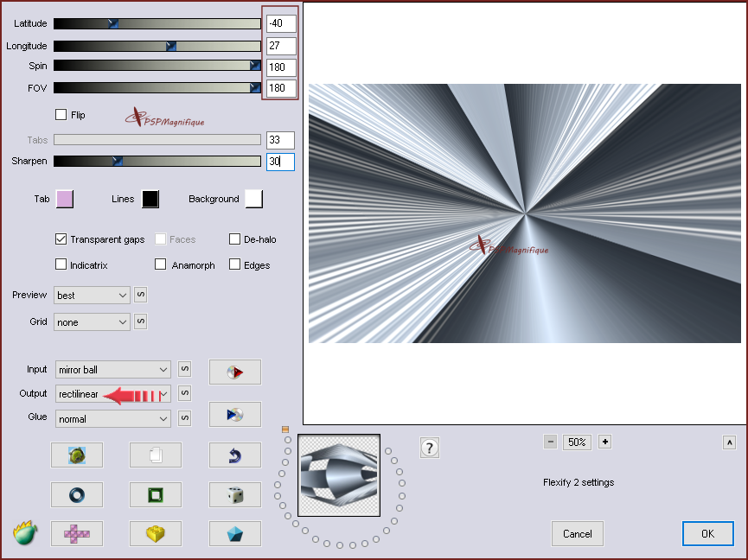Click the dice randomize button

click(x=234, y=494)
